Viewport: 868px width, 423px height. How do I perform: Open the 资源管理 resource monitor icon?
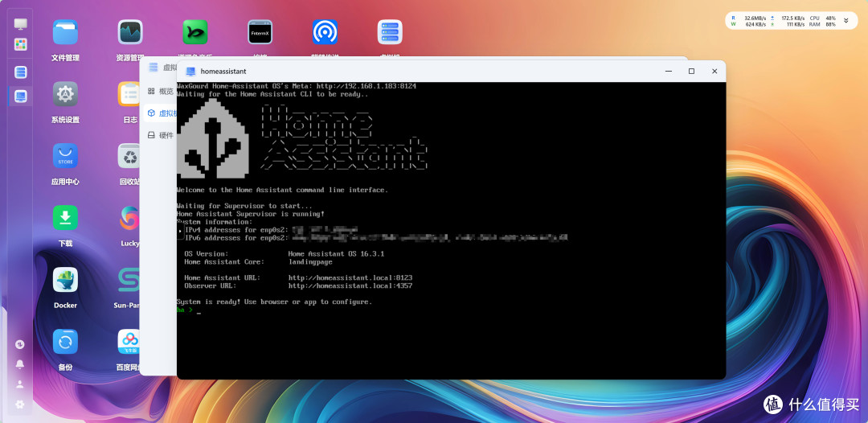tap(130, 32)
